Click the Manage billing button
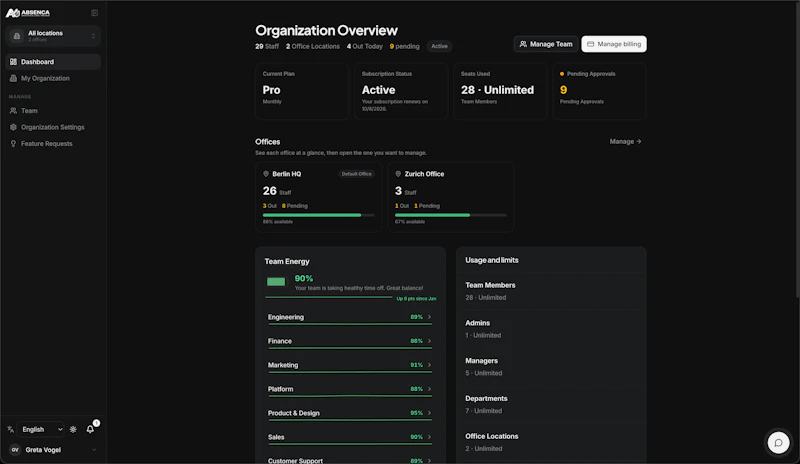The width and height of the screenshot is (800, 464). (x=614, y=44)
